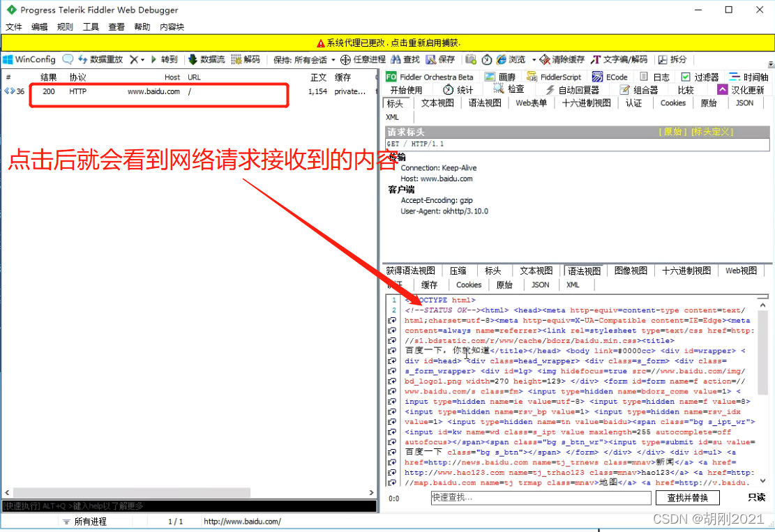
Task: Click 转到 resume button
Action: [164, 60]
